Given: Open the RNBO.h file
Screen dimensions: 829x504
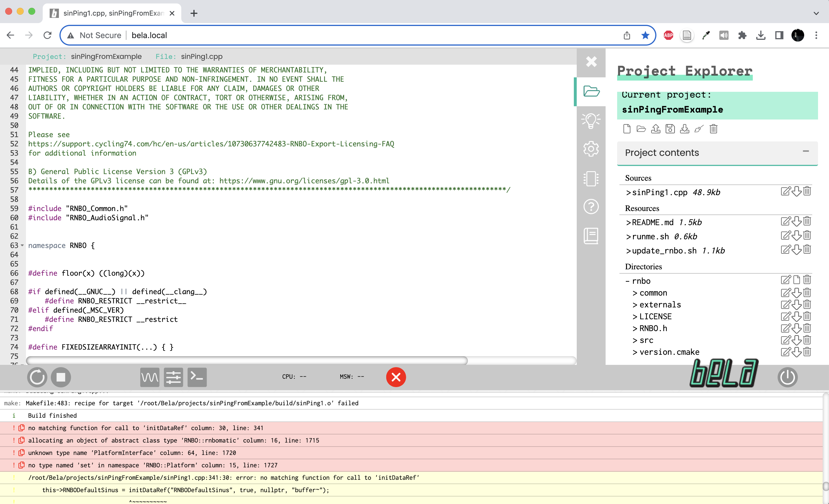Looking at the screenshot, I should coord(653,328).
